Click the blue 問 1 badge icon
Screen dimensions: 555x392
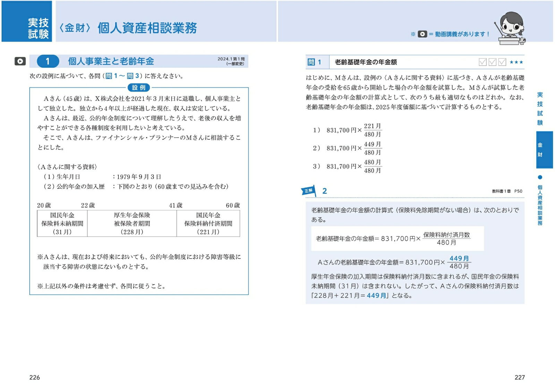coord(311,62)
